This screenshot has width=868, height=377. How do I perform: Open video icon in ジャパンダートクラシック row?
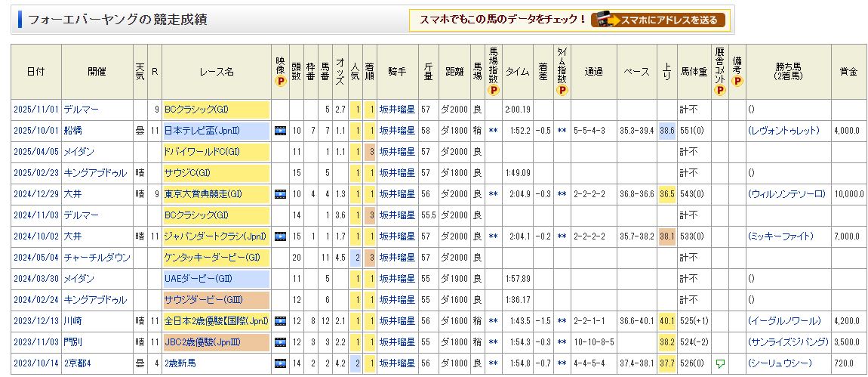tap(280, 236)
